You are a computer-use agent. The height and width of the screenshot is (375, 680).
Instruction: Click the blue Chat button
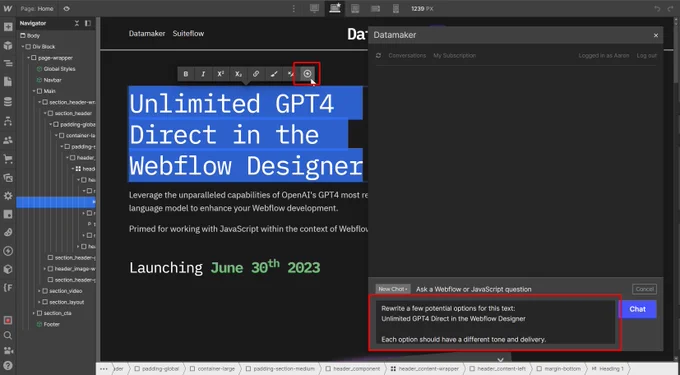click(x=638, y=309)
